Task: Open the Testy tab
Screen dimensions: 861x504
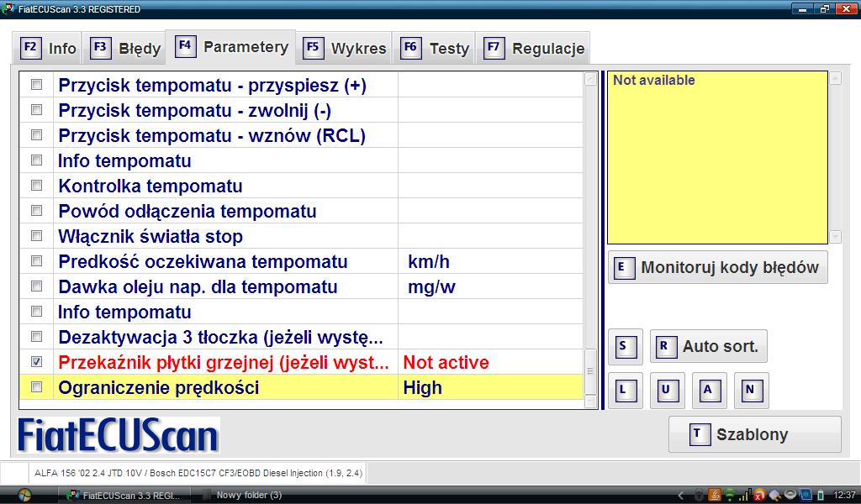Action: pyautogui.click(x=435, y=48)
